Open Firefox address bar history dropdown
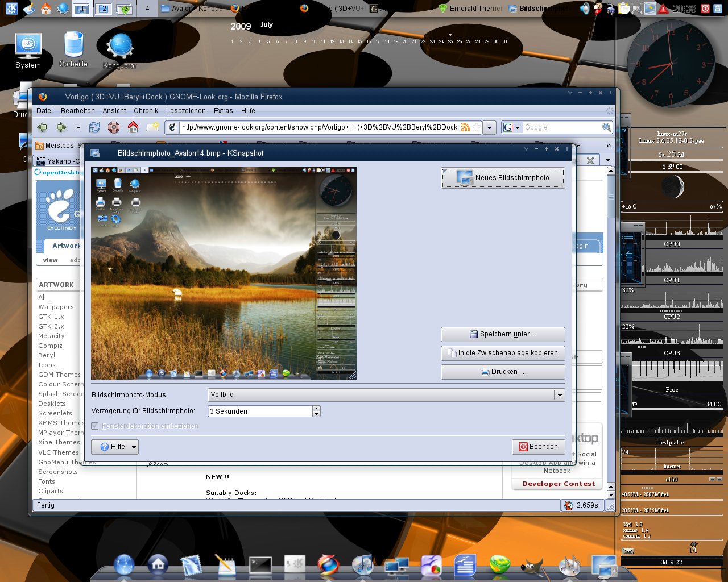The height and width of the screenshot is (582, 728). 489,127
